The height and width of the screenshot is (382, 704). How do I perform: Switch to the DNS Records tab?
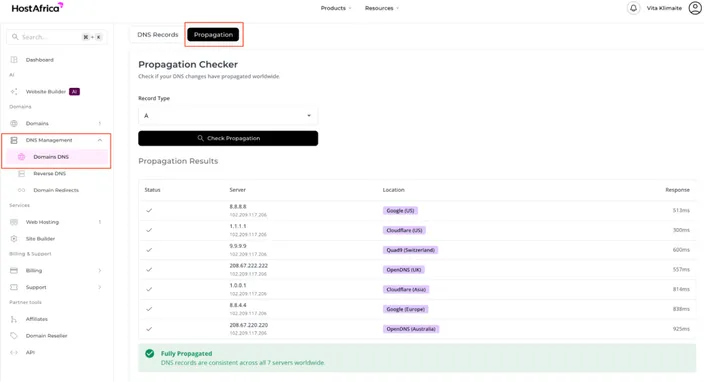pos(158,35)
